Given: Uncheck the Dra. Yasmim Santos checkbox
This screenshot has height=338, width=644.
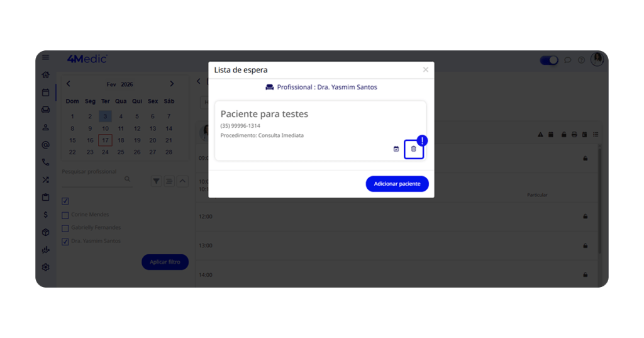Looking at the screenshot, I should [x=65, y=241].
